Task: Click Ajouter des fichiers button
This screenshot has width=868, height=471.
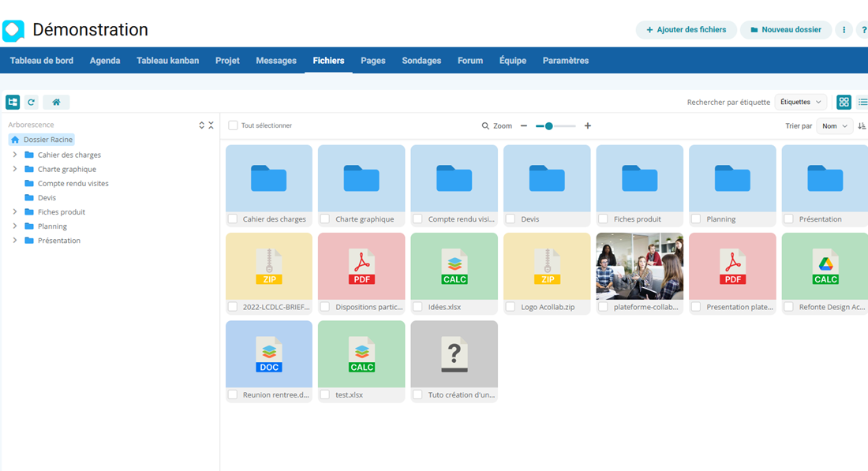Action: point(686,30)
